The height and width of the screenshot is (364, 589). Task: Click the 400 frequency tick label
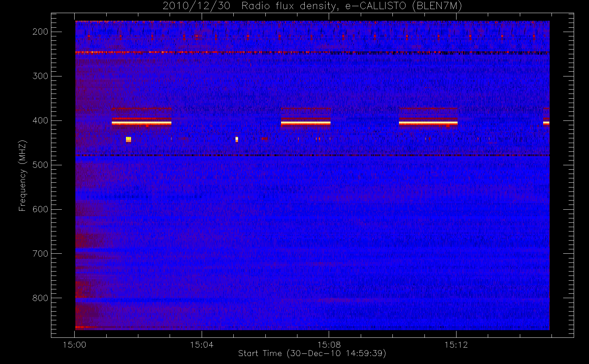point(40,120)
